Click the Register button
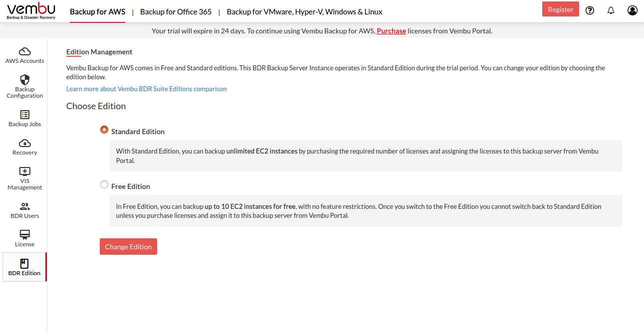644x334 pixels. 560,9
